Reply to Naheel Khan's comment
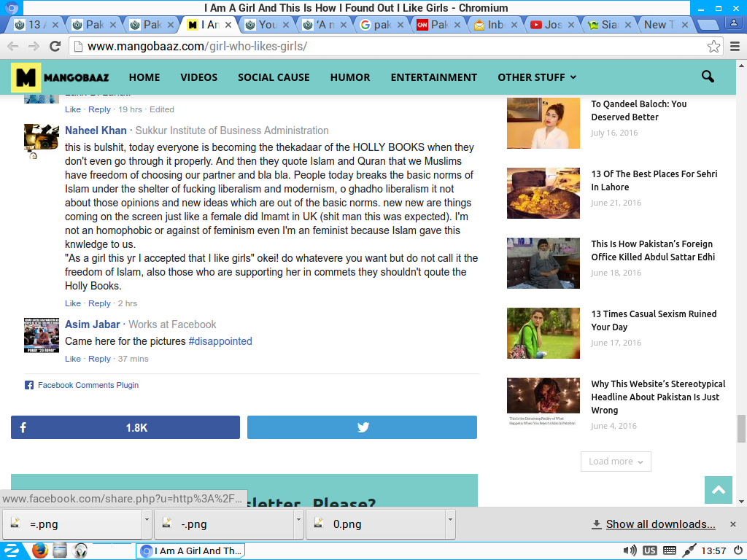The height and width of the screenshot is (560, 747). click(x=99, y=303)
